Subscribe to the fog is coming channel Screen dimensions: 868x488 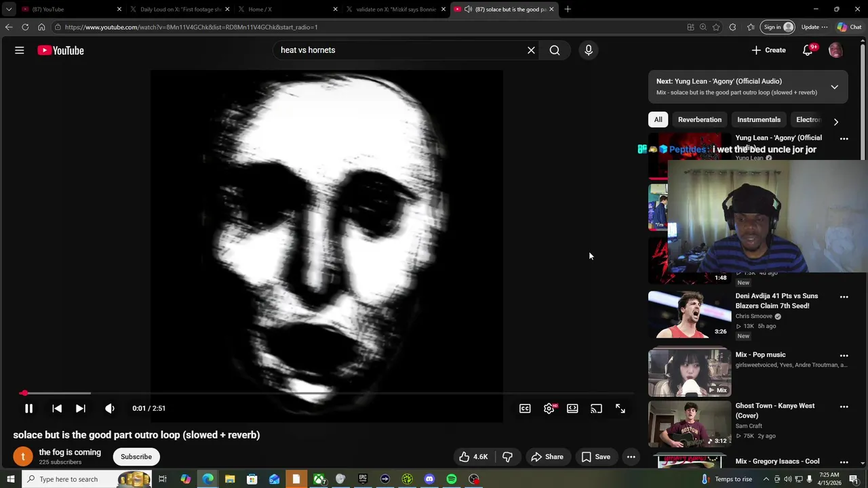[x=136, y=457]
